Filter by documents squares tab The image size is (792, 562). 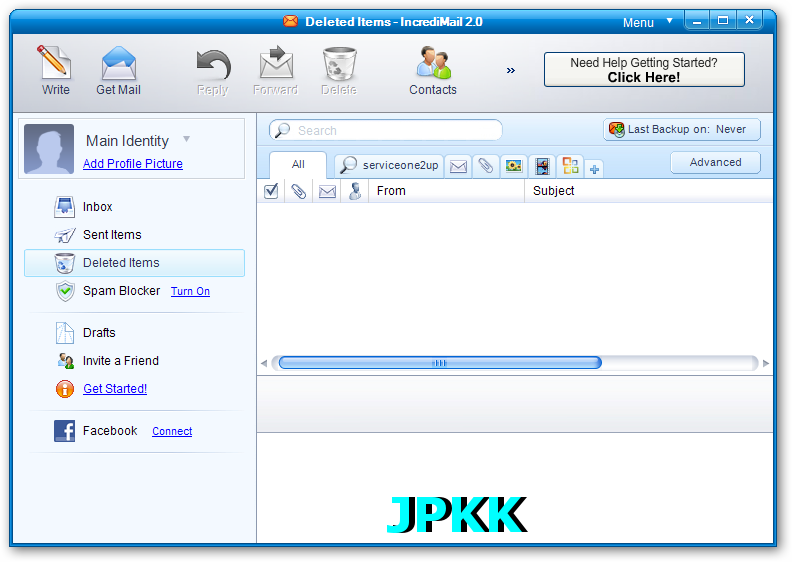pos(570,166)
